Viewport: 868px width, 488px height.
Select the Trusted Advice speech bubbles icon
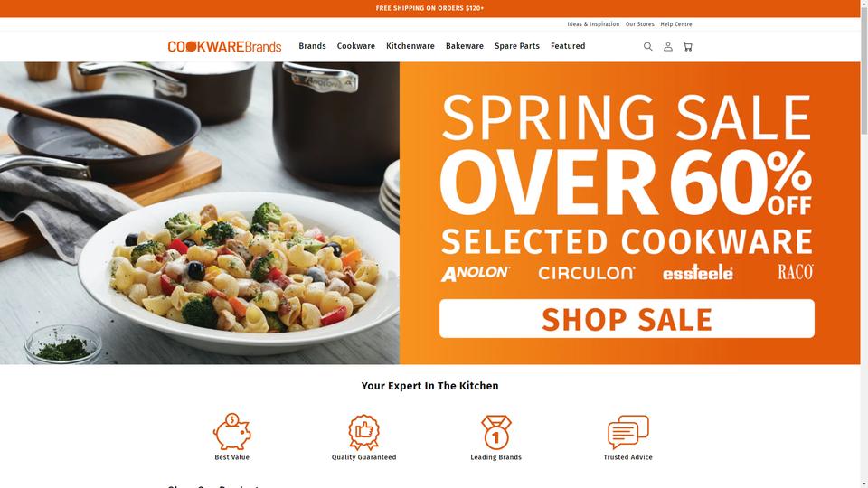point(628,432)
